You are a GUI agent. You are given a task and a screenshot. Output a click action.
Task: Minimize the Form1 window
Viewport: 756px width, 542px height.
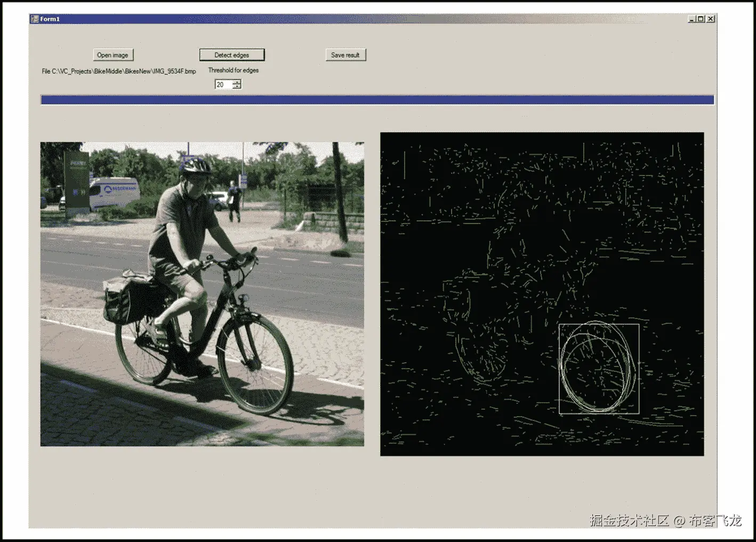click(691, 19)
